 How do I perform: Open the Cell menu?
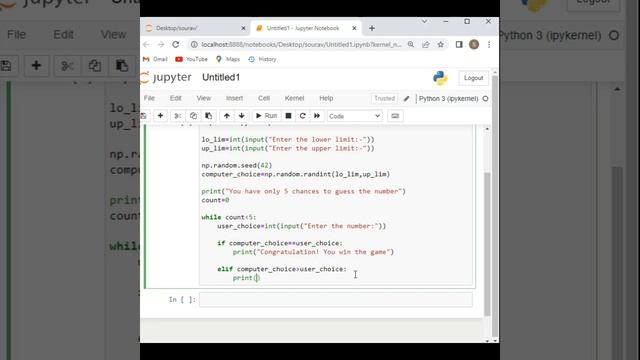point(264,98)
